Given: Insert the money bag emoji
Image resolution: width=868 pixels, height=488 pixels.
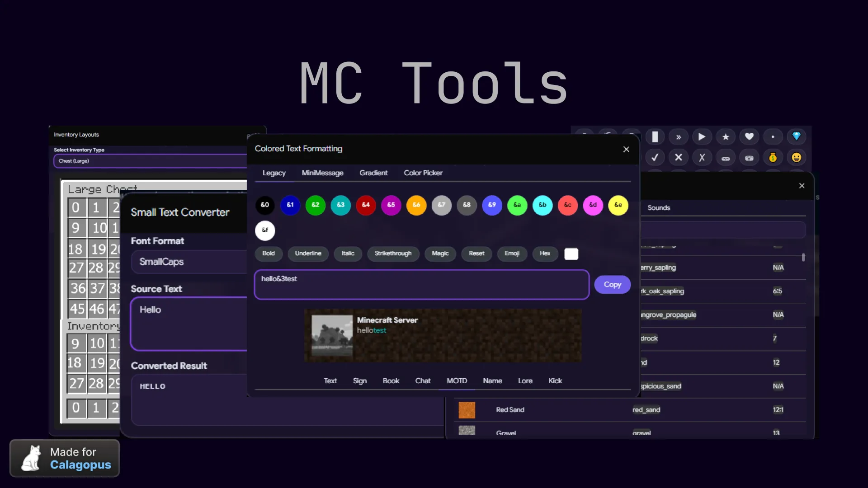Looking at the screenshot, I should point(773,158).
